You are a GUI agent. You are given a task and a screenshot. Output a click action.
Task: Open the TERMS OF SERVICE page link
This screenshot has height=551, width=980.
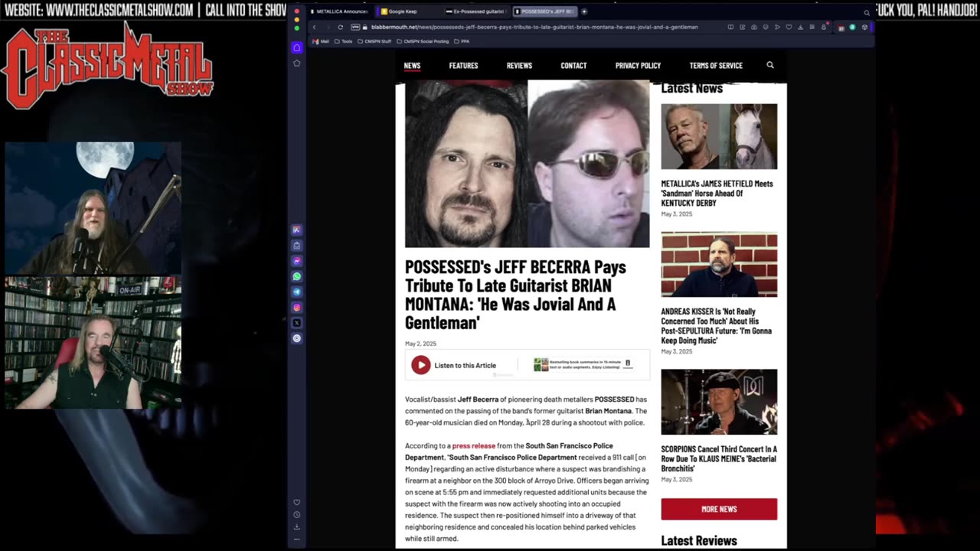(716, 65)
